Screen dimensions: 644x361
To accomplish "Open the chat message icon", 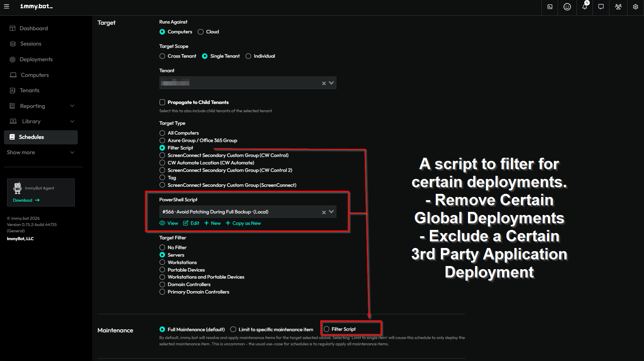I will coord(601,7).
